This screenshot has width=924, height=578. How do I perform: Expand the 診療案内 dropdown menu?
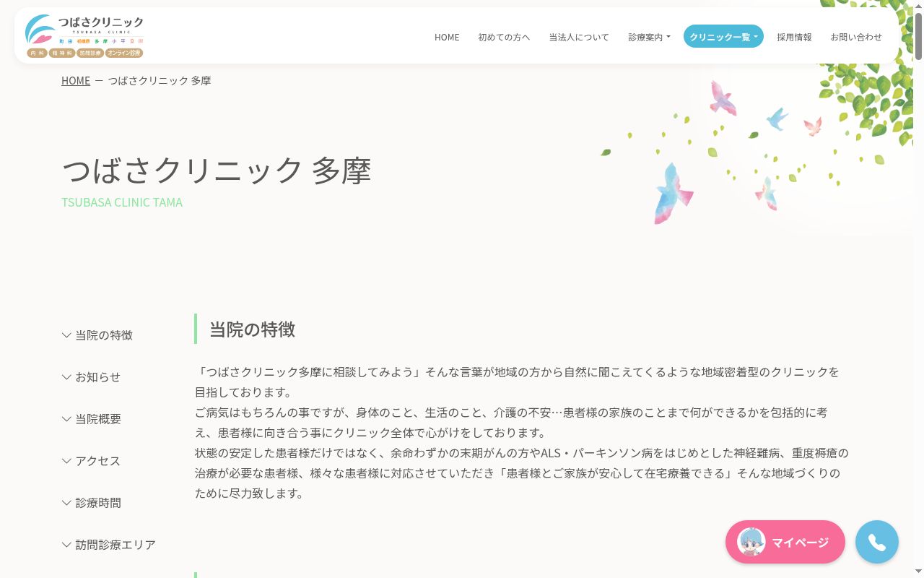click(649, 37)
